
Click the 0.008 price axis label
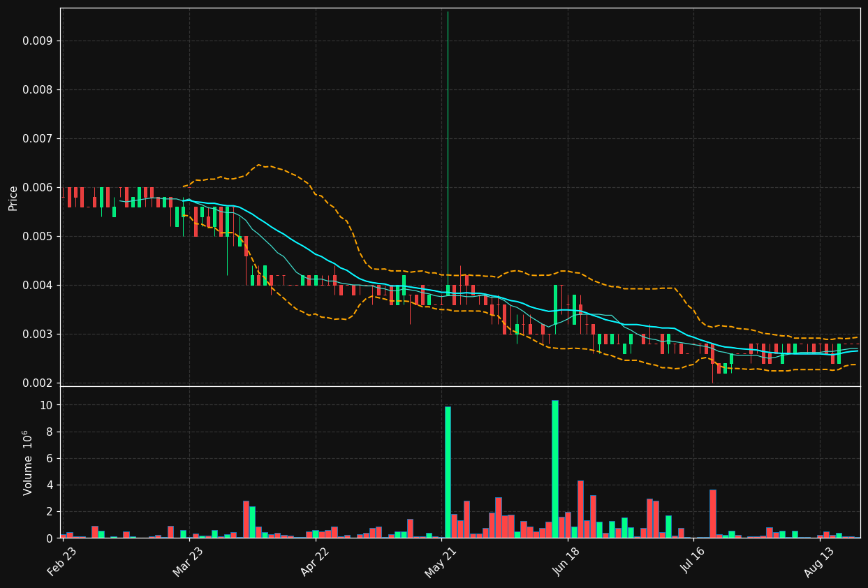click(x=37, y=90)
